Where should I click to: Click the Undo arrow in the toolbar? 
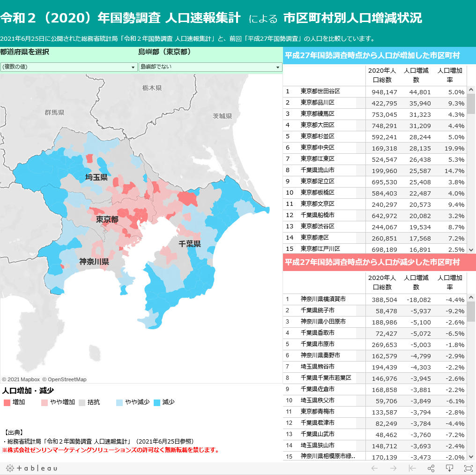pyautogui.click(x=375, y=468)
